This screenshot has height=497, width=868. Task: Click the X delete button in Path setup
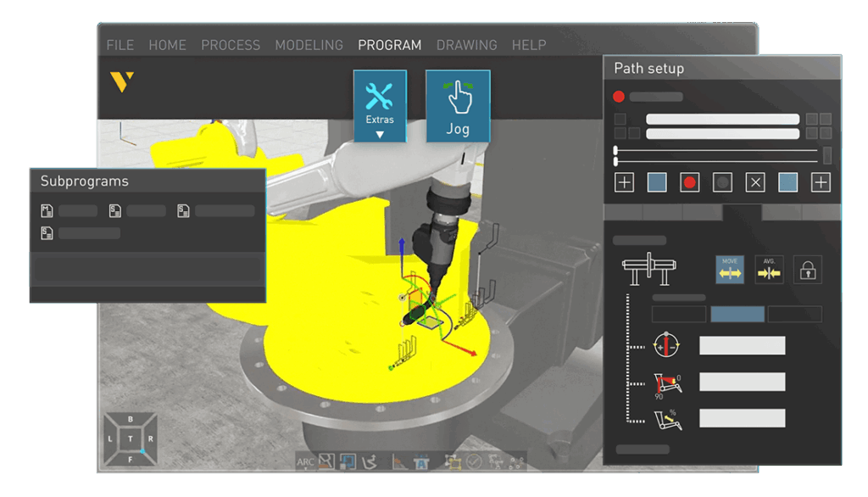pyautogui.click(x=755, y=182)
